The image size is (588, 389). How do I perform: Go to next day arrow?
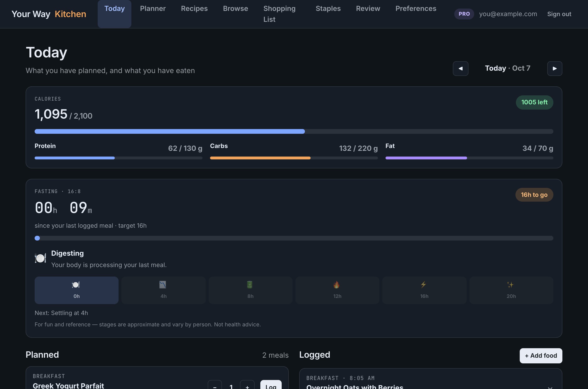(x=555, y=69)
